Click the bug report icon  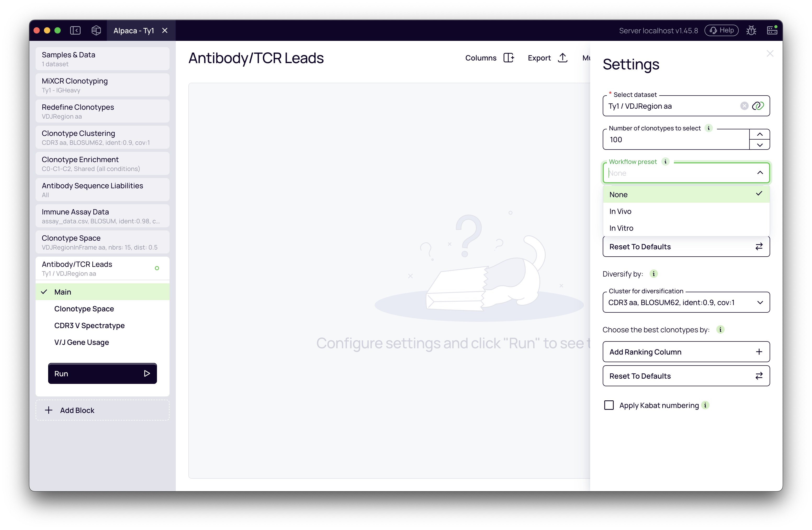point(751,30)
